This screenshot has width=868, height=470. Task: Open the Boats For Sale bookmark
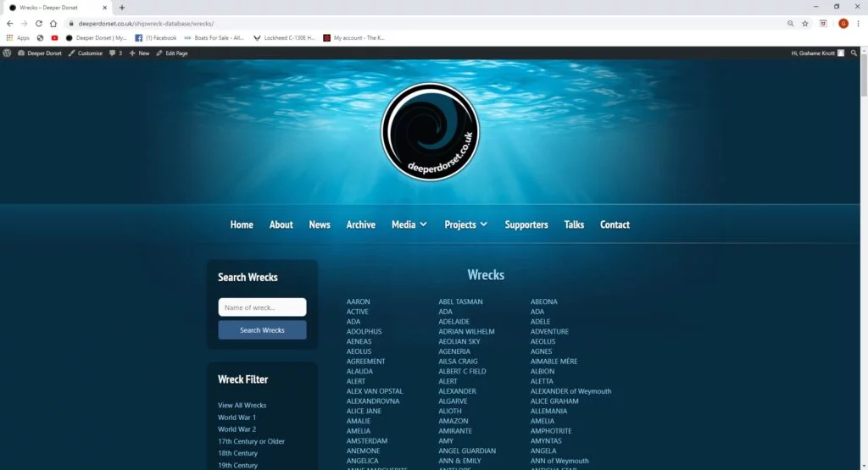[x=214, y=38]
